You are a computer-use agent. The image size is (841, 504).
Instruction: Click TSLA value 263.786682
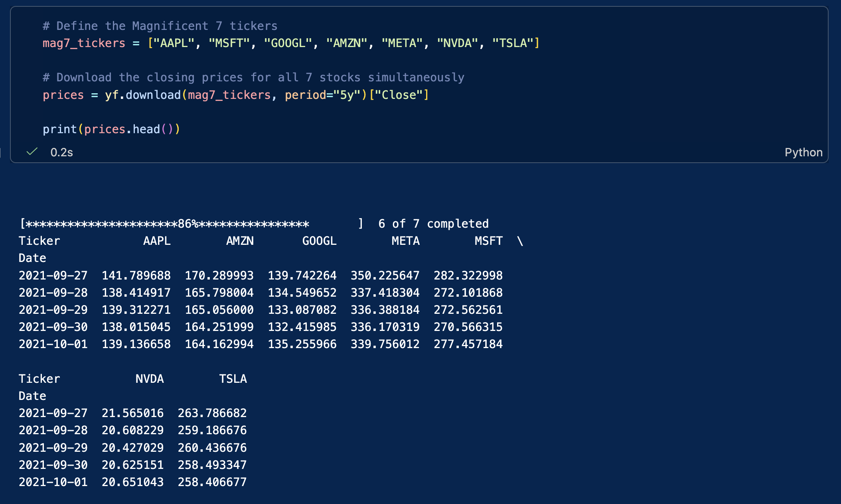[x=212, y=413]
